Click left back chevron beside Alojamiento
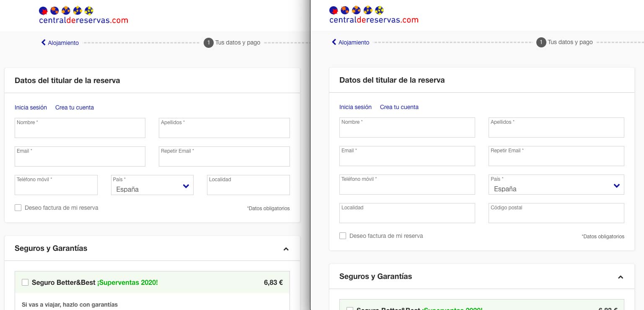The image size is (644, 310). [43, 42]
